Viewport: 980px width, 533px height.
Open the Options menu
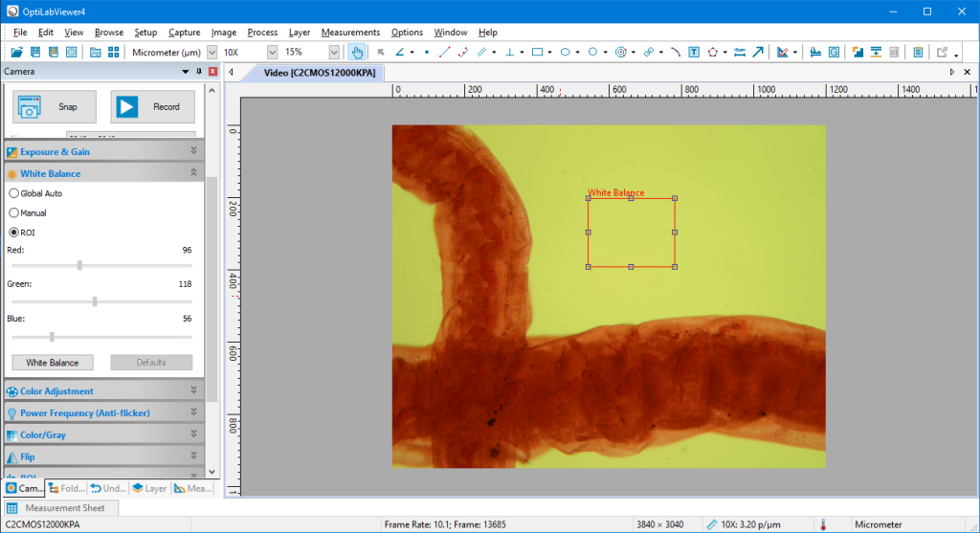(407, 32)
